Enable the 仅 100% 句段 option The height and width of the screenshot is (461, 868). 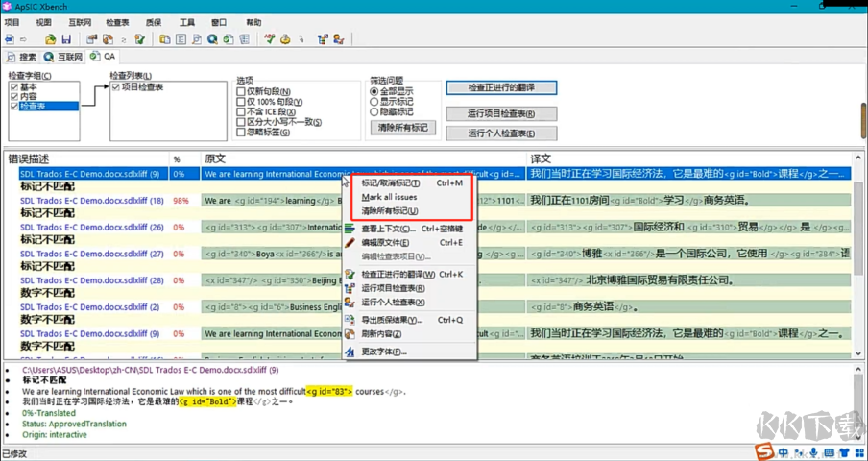[241, 102]
